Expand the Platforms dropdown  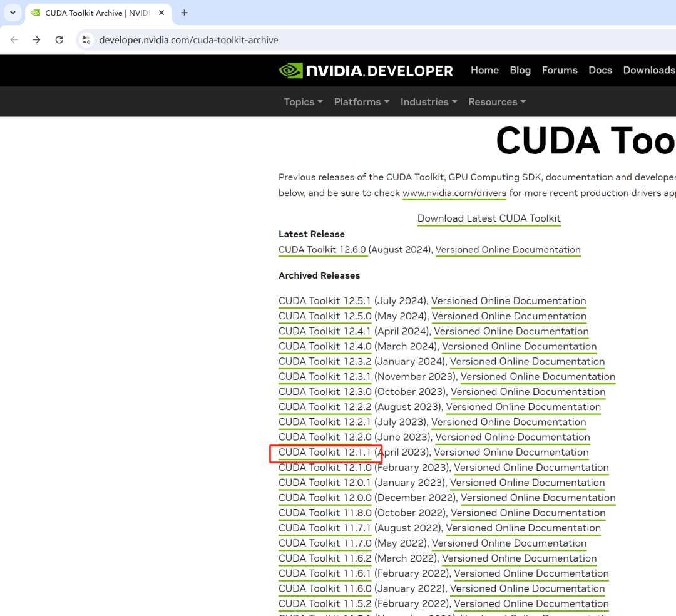(362, 102)
